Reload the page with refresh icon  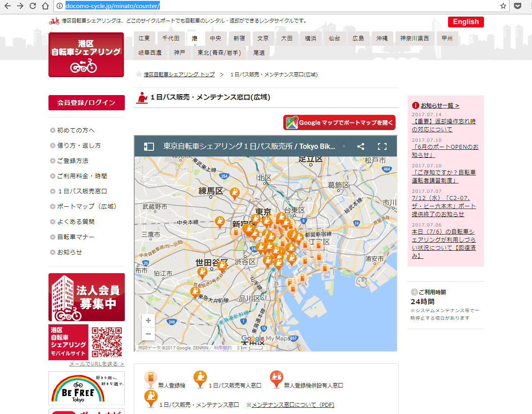point(33,6)
